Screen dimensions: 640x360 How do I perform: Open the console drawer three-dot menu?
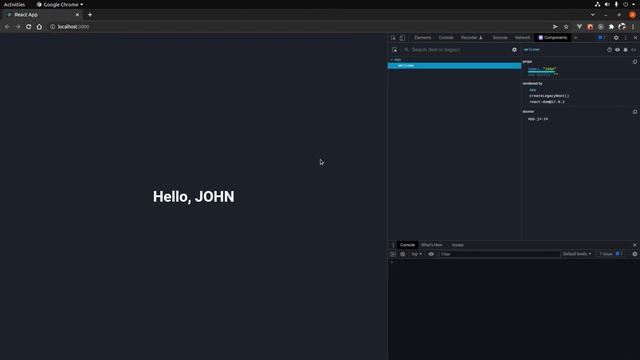coord(393,245)
